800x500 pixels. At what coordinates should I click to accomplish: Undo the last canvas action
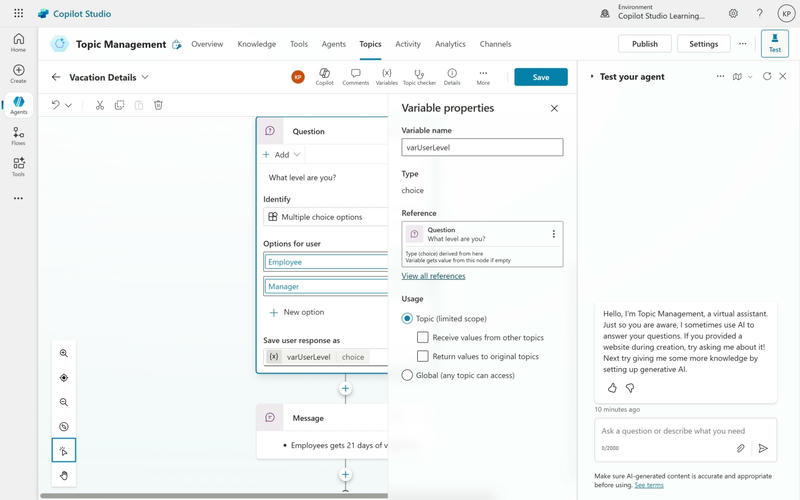(56, 105)
